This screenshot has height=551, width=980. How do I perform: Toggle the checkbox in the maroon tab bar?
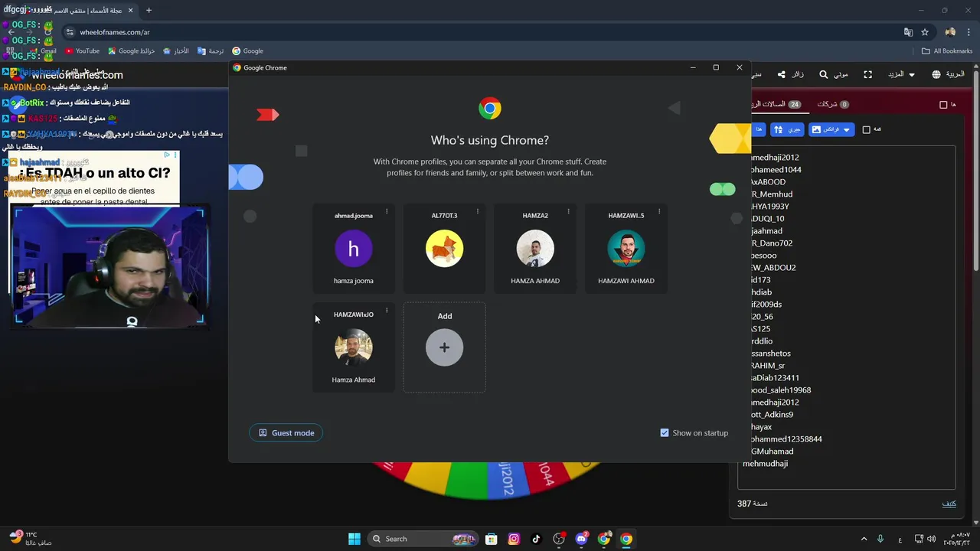(x=943, y=105)
